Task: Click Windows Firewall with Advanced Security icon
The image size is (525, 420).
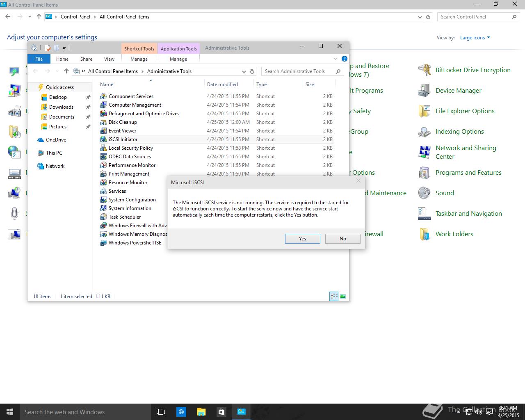Action: tap(103, 226)
